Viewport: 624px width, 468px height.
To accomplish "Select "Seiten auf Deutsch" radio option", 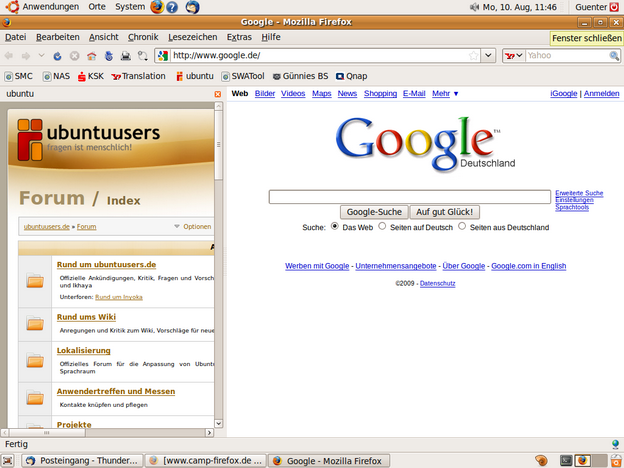I will click(382, 227).
